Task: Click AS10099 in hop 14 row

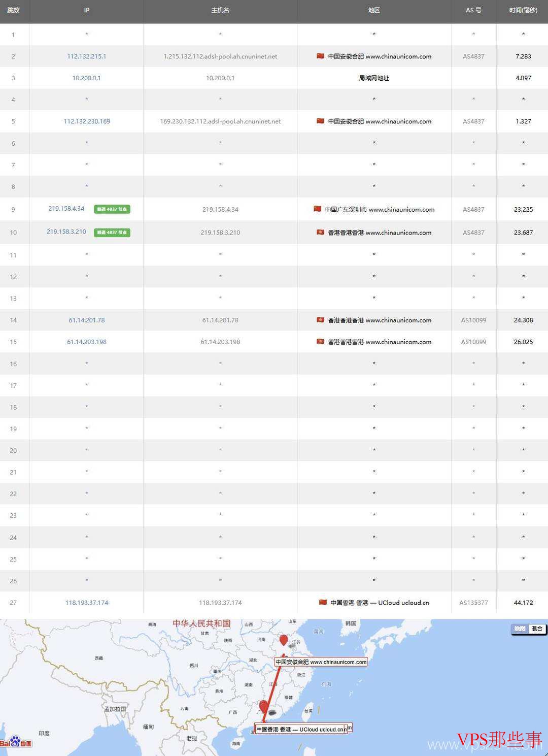Action: pyautogui.click(x=473, y=320)
